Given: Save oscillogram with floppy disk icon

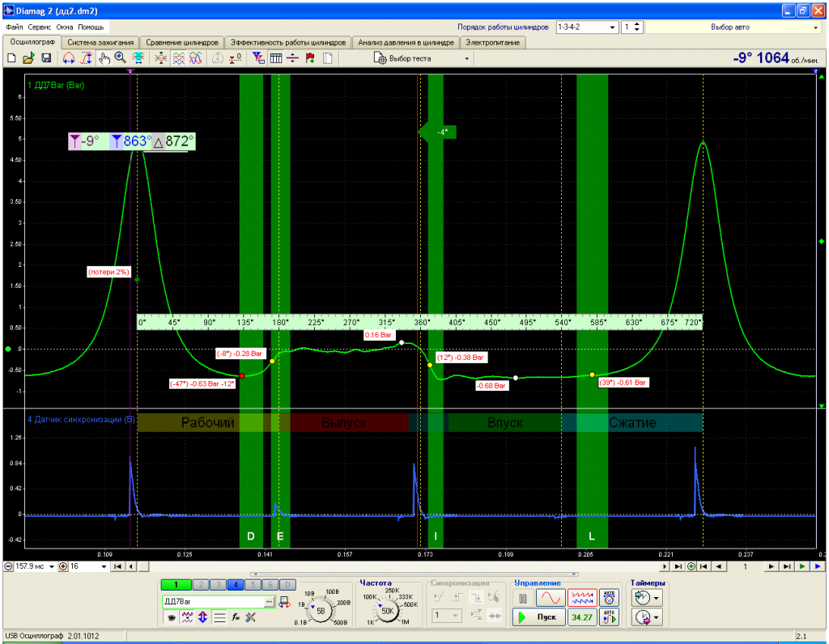Looking at the screenshot, I should click(46, 58).
